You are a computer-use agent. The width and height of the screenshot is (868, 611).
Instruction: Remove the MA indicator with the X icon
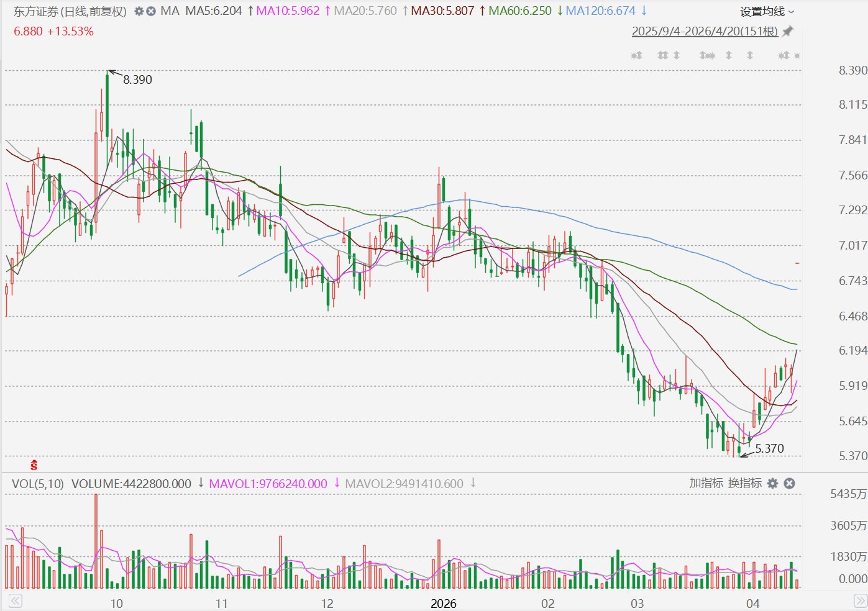pyautogui.click(x=151, y=11)
